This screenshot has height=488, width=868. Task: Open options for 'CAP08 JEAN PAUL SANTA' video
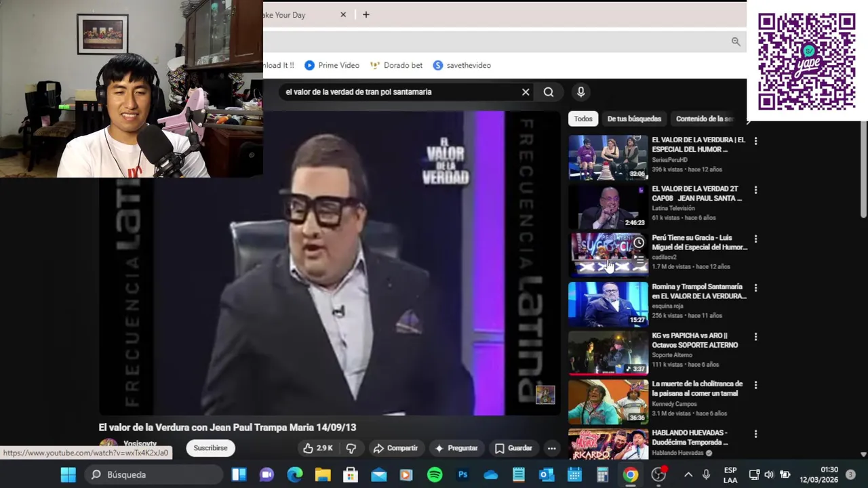tap(755, 190)
